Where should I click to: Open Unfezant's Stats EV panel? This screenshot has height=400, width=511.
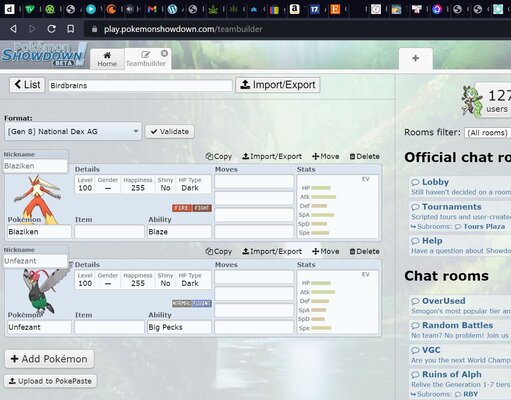338,302
